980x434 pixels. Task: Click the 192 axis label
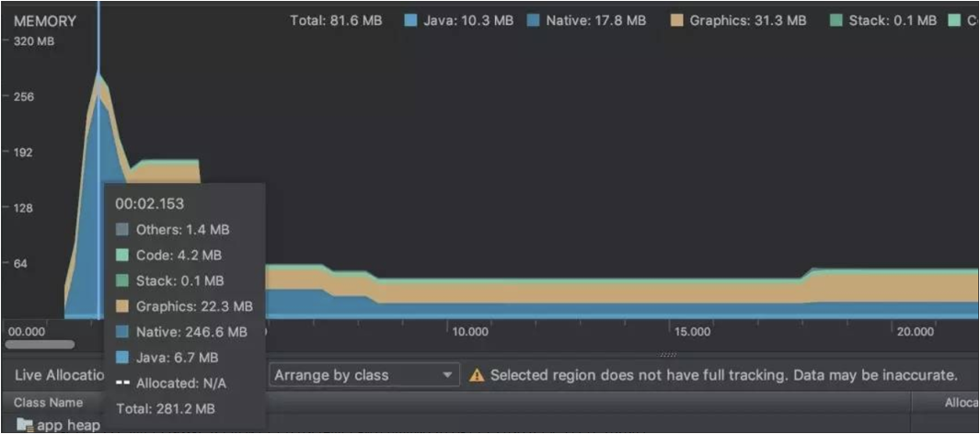point(24,152)
